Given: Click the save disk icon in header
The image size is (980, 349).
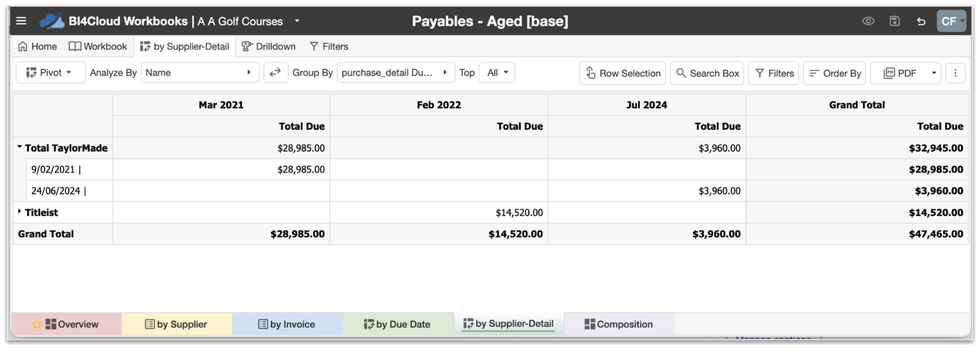Looking at the screenshot, I should [x=894, y=21].
